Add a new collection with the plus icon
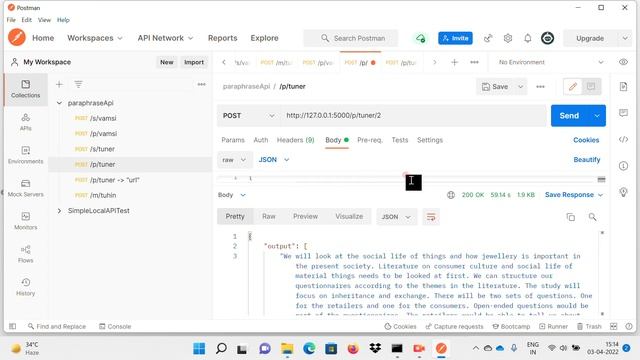This screenshot has height=360, width=640. pyautogui.click(x=59, y=84)
